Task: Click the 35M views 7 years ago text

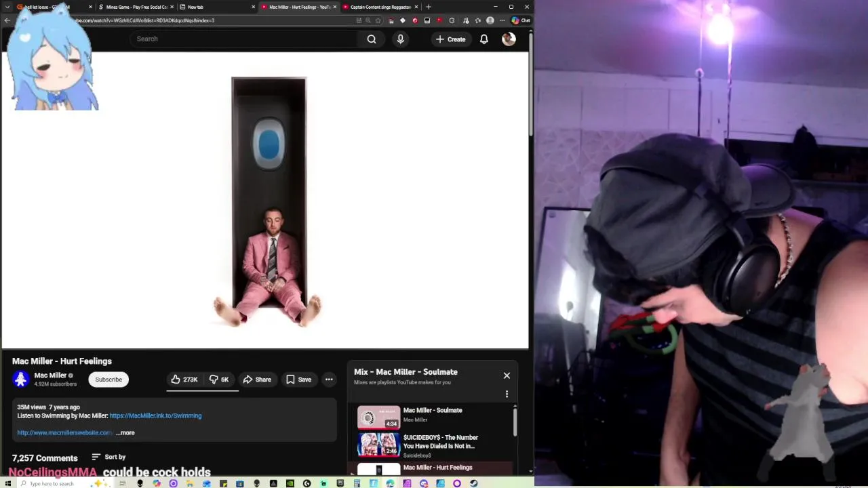Action: coord(48,407)
